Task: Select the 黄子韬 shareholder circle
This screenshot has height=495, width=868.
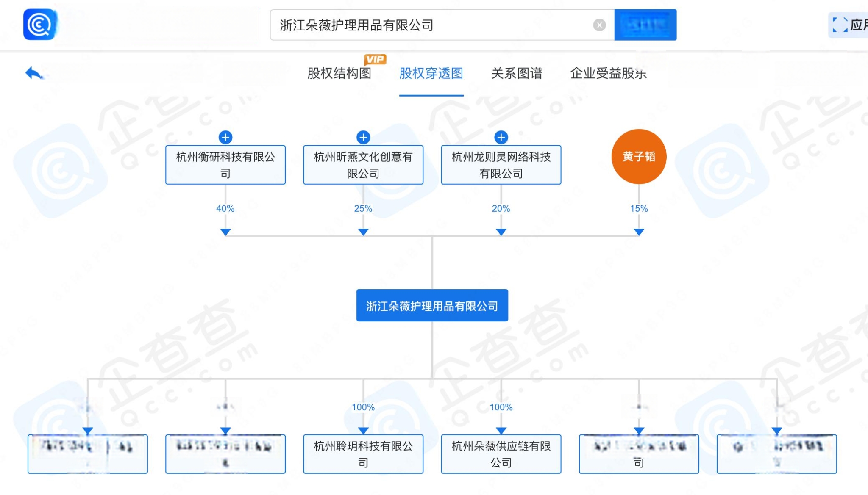Action: (639, 156)
